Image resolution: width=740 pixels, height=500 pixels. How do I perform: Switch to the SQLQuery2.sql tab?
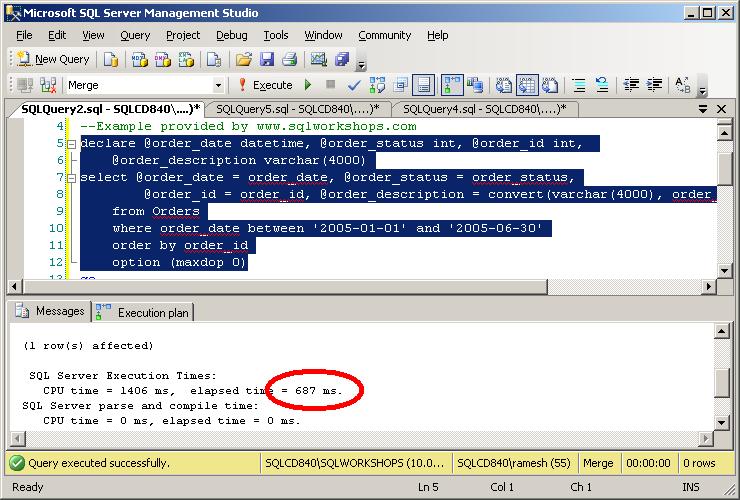(x=110, y=109)
